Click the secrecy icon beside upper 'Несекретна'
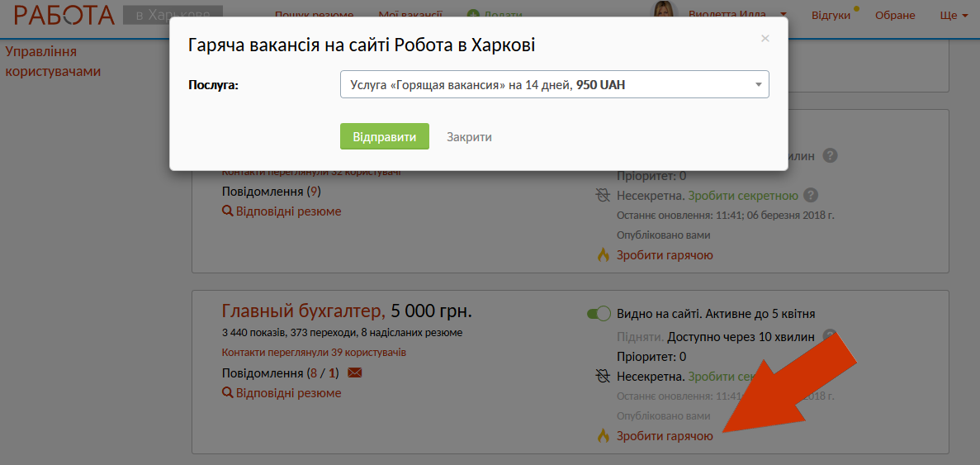 pos(603,196)
